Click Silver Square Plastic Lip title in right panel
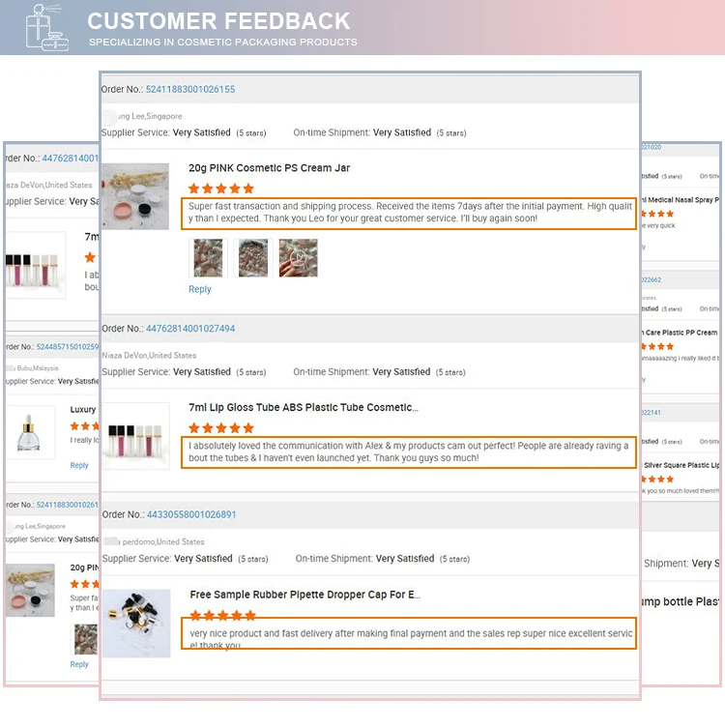725x728 pixels. pos(681,465)
